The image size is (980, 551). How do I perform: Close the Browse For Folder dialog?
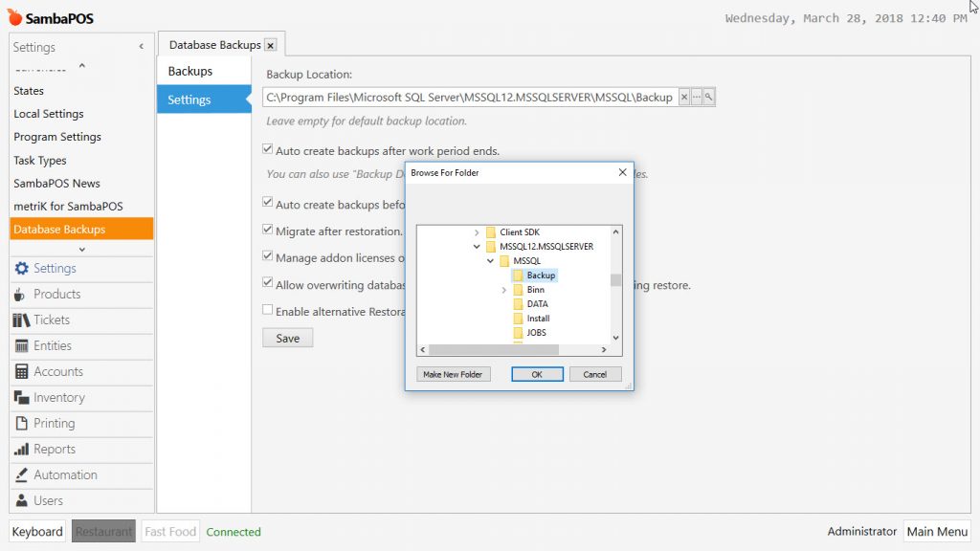coord(622,172)
